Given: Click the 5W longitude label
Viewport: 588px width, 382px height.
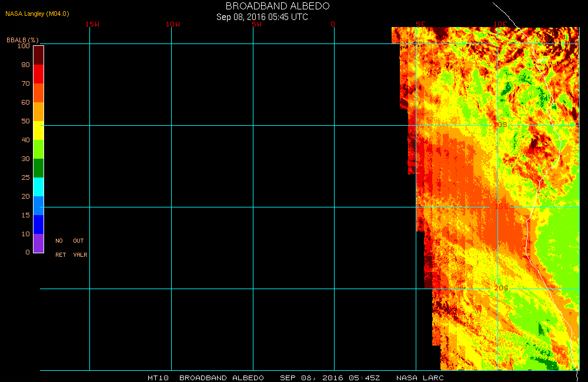Looking at the screenshot, I should pos(256,24).
